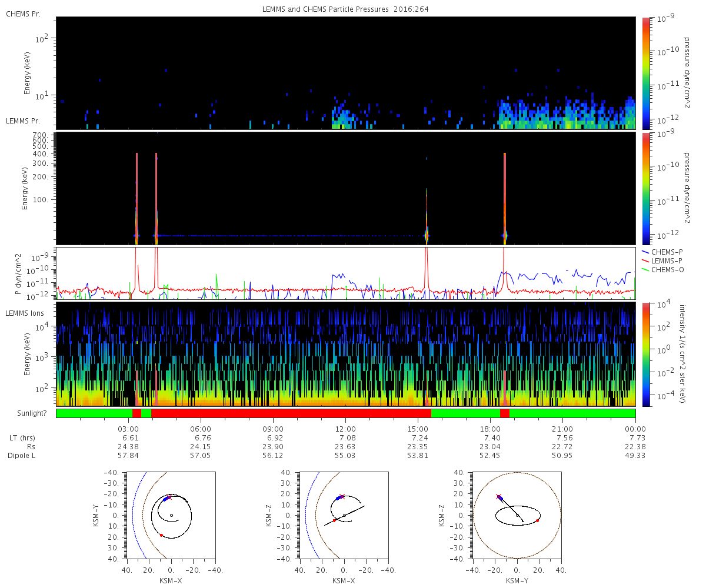Click the KSM-X vs KSM-Y orbit plot
The image size is (706, 588).
[171, 515]
